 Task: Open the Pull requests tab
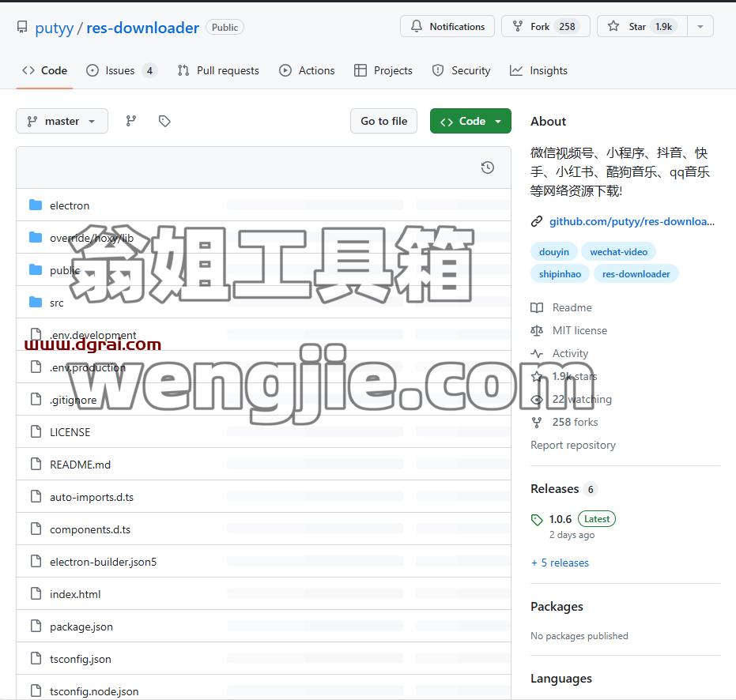(218, 70)
